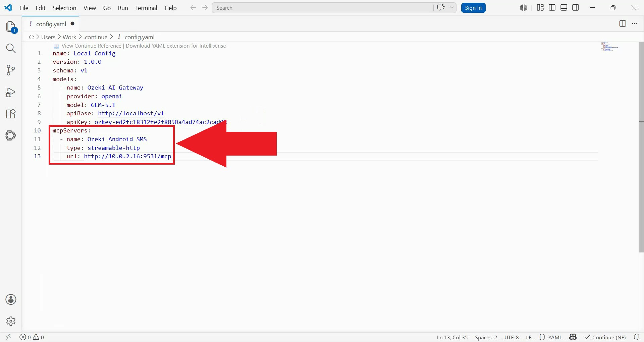Toggle the secondary side bar
Screen dimensions: 644x342
pos(576,7)
